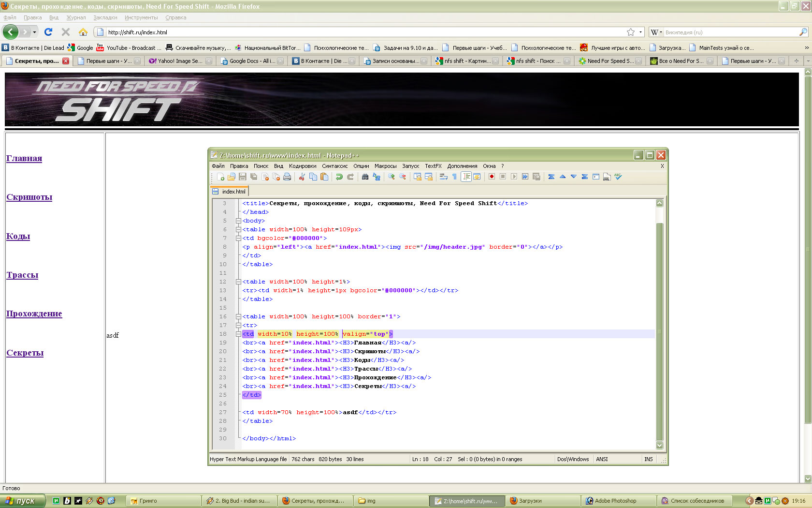Image resolution: width=812 pixels, height=508 pixels.
Task: Go to Firefox home page icon
Action: (83, 32)
